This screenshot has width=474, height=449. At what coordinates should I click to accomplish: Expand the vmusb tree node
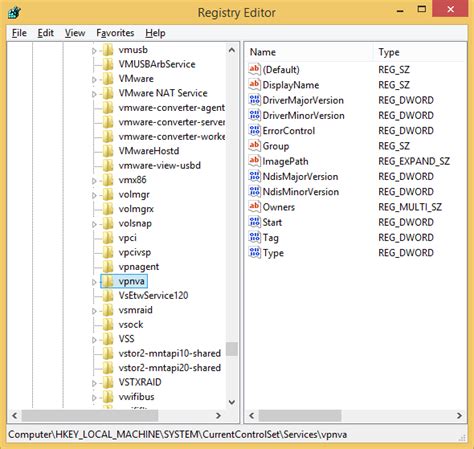coord(94,51)
